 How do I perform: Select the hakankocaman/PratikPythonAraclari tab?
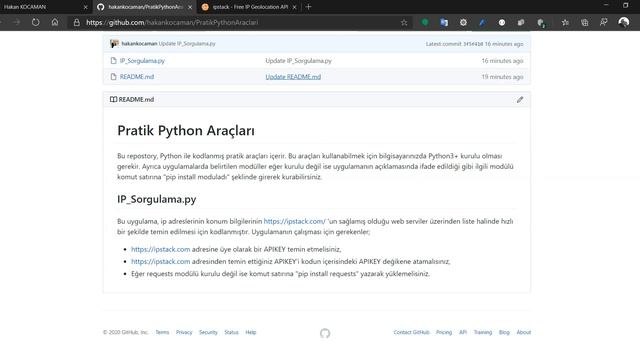click(145, 7)
